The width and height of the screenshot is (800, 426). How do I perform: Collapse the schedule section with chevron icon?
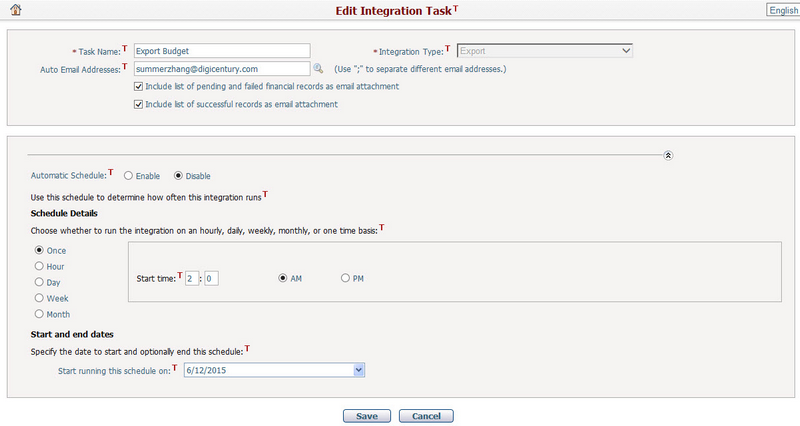(x=669, y=155)
